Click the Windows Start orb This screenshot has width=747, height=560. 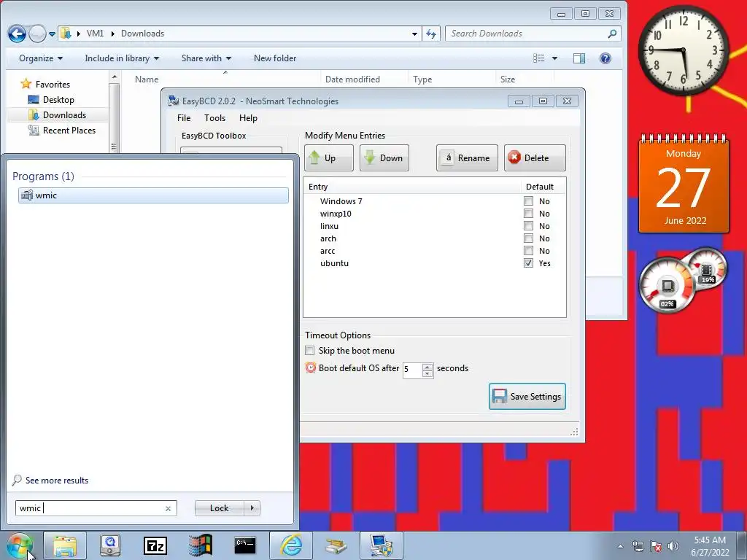tap(19, 546)
